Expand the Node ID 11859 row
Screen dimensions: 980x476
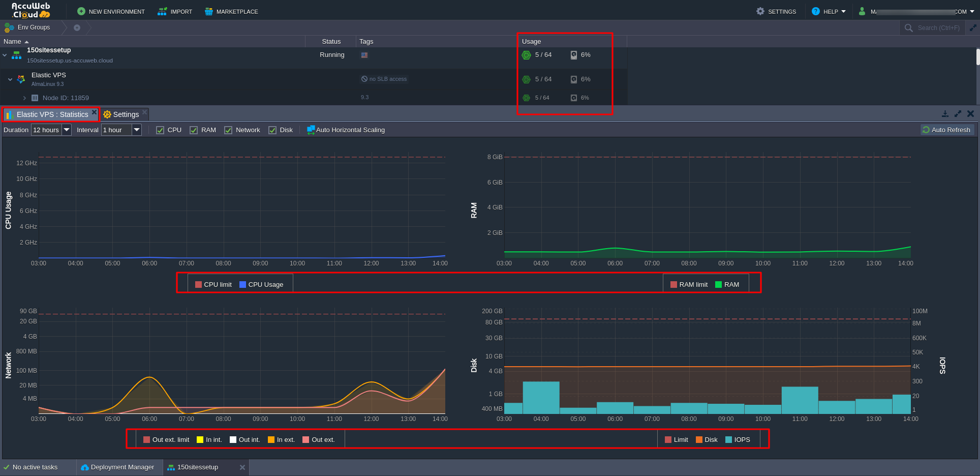(24, 98)
